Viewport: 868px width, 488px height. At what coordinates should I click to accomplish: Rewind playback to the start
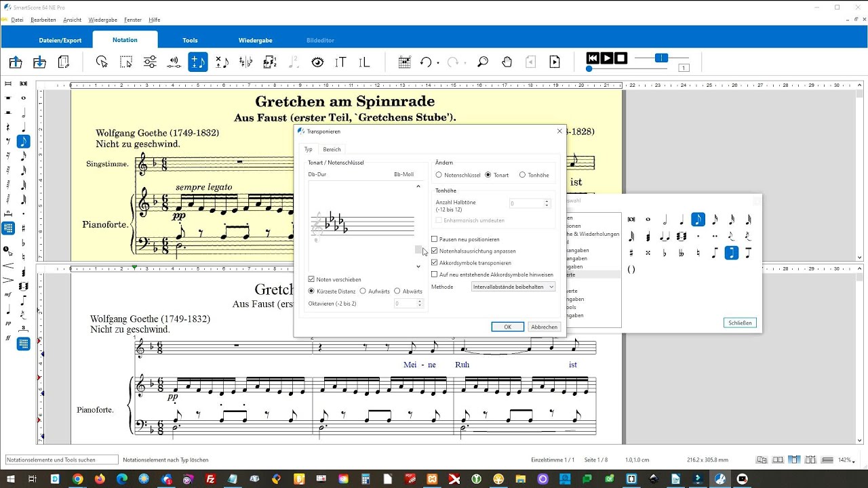click(593, 58)
